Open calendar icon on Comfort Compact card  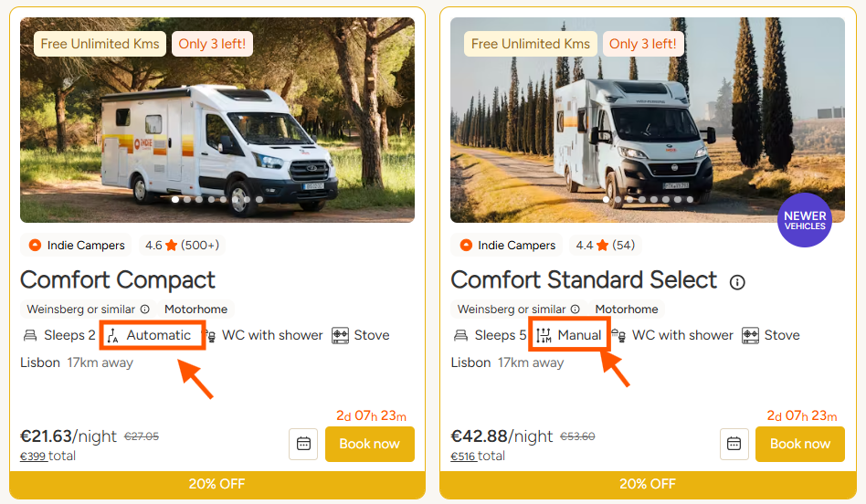point(303,444)
